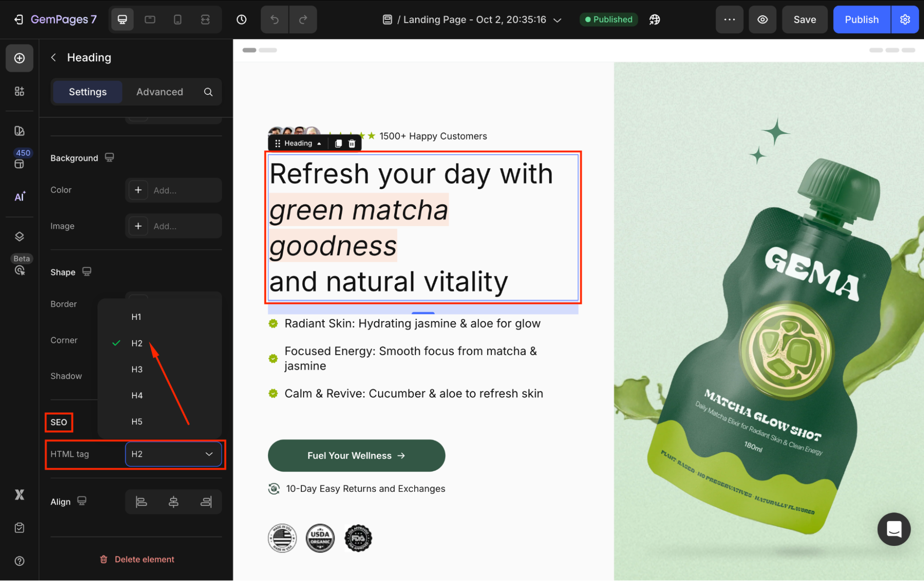This screenshot has width=924, height=581.
Task: Select H1 option in menu
Action: [136, 317]
